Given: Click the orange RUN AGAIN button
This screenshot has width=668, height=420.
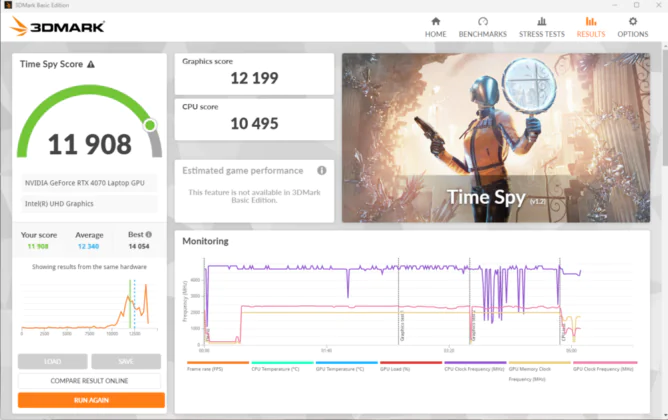Looking at the screenshot, I should pyautogui.click(x=91, y=400).
